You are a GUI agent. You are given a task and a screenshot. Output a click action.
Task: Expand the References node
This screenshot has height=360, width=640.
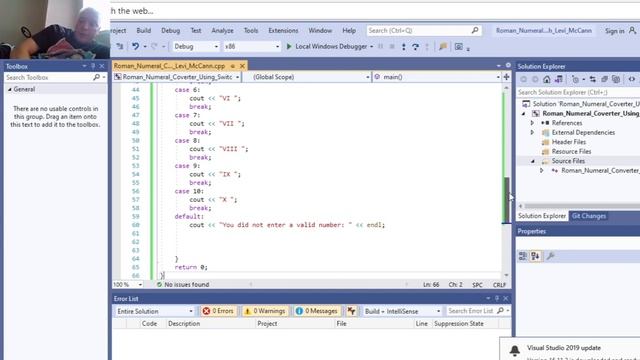point(532,123)
